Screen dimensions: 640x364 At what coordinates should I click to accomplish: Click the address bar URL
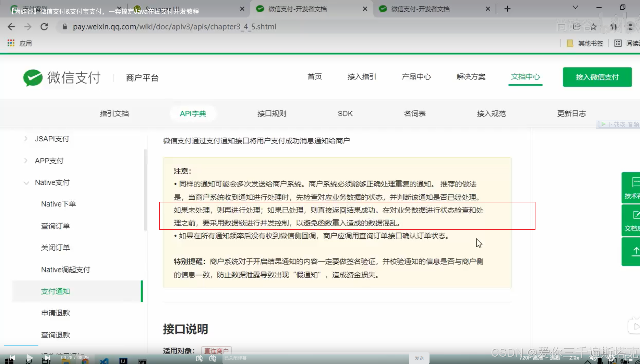click(x=174, y=27)
